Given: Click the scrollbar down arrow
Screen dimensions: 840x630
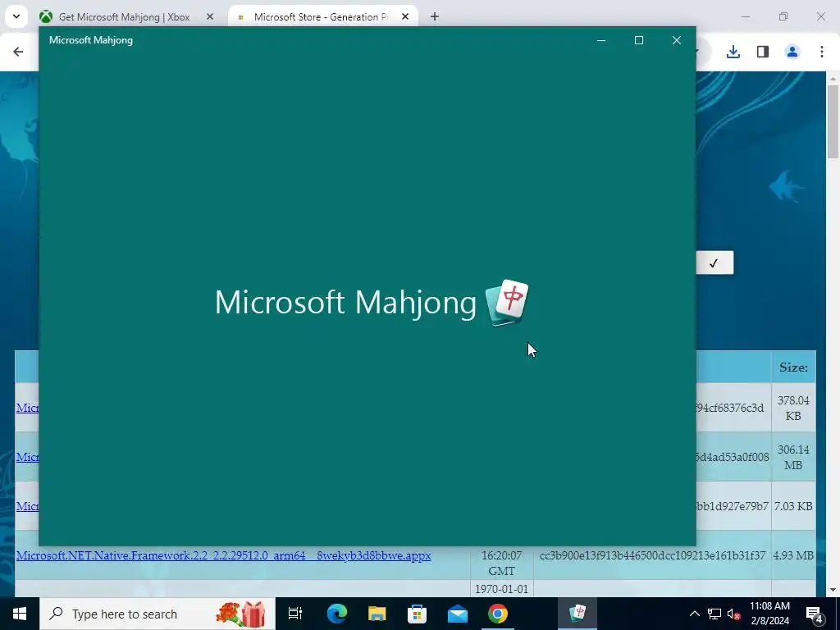Looking at the screenshot, I should click(833, 590).
